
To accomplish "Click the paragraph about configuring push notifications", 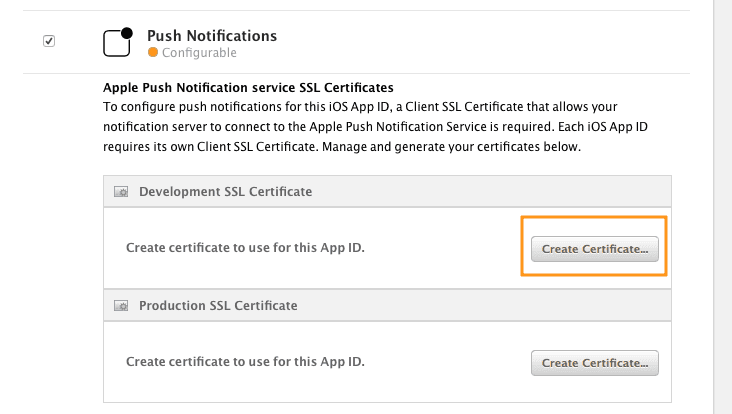I will (x=375, y=126).
